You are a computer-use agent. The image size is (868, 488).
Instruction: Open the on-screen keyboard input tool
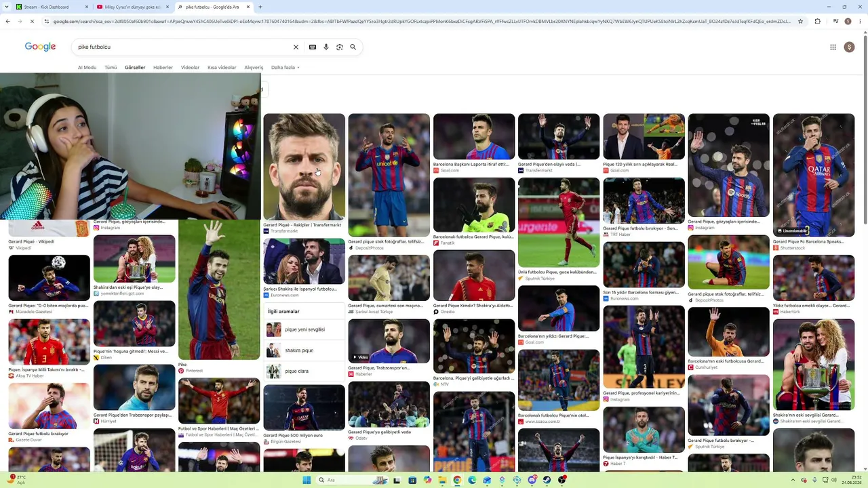coord(313,47)
